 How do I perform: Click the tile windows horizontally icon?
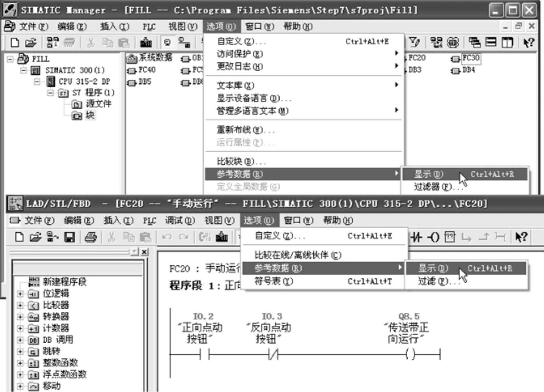491,42
